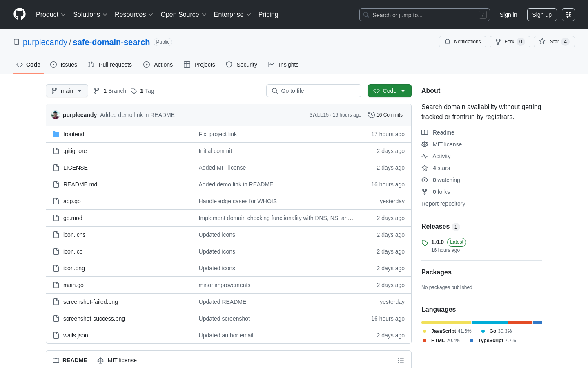Image resolution: width=588 pixels, height=368 pixels.
Task: Open the Product dropdown menu
Action: click(51, 14)
